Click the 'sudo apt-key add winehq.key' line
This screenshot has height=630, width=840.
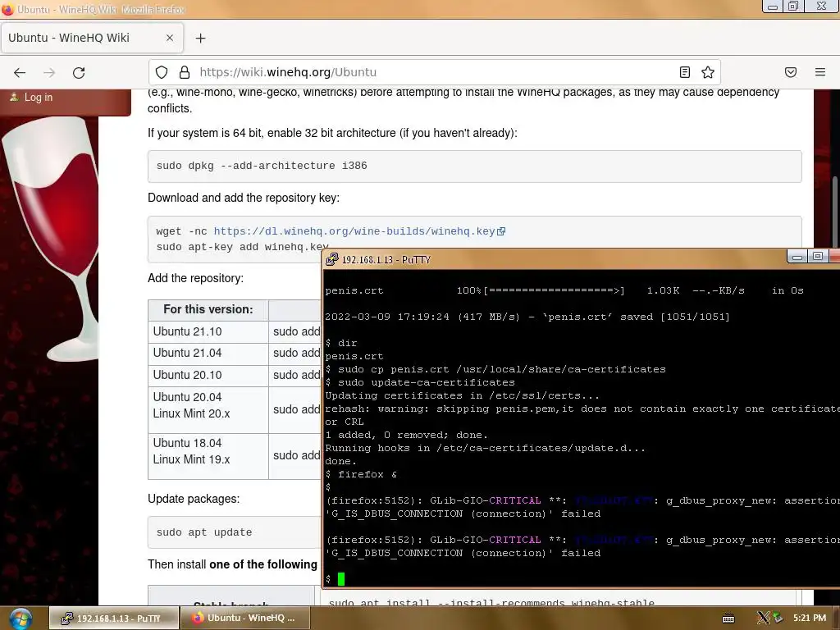(x=242, y=247)
